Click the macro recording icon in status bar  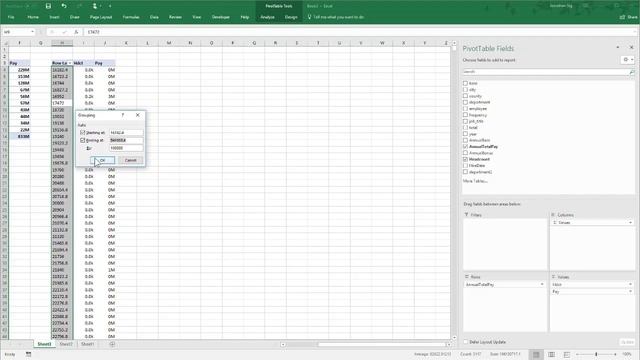(29, 354)
